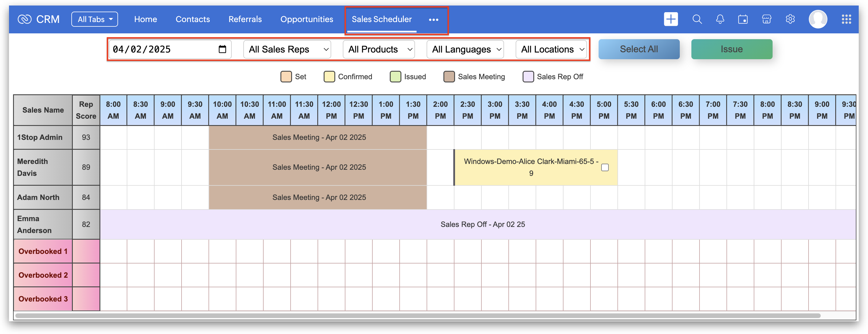
Task: Open the date picker calendar icon
Action: coord(222,49)
